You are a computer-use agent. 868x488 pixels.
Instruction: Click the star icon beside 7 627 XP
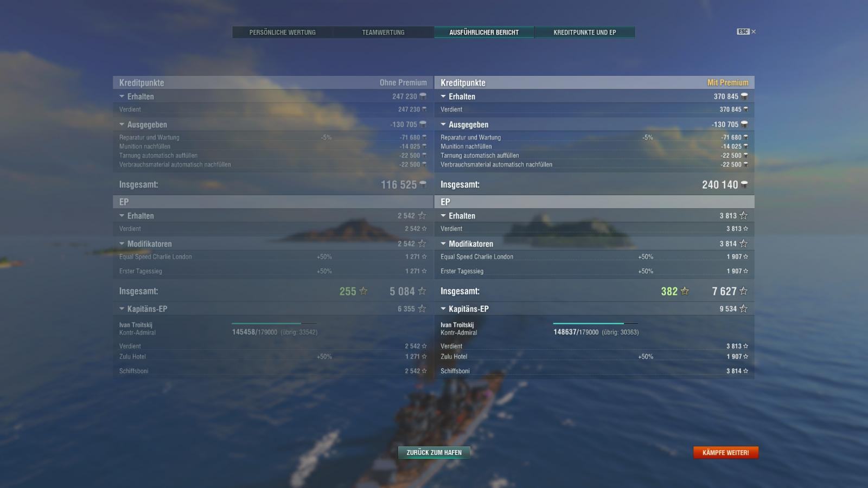click(743, 291)
